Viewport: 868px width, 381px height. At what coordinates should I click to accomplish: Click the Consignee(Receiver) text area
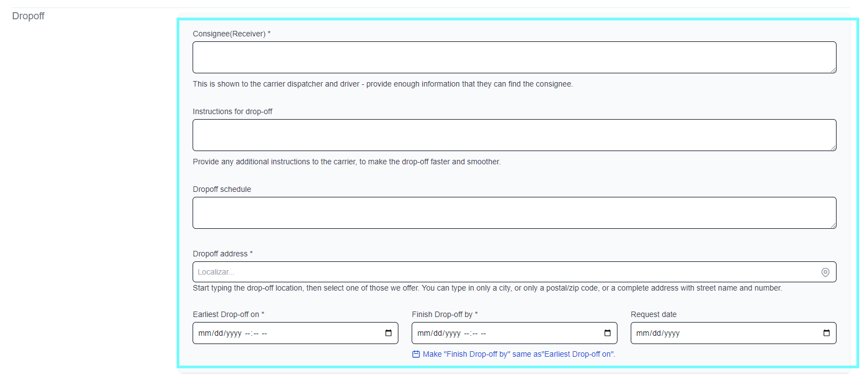pos(514,57)
